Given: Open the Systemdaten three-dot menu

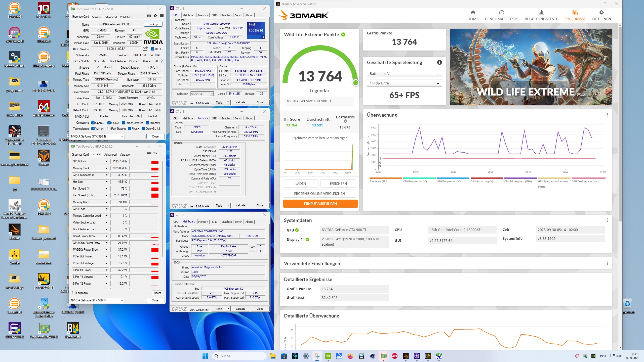Looking at the screenshot, I should pyautogui.click(x=607, y=220).
